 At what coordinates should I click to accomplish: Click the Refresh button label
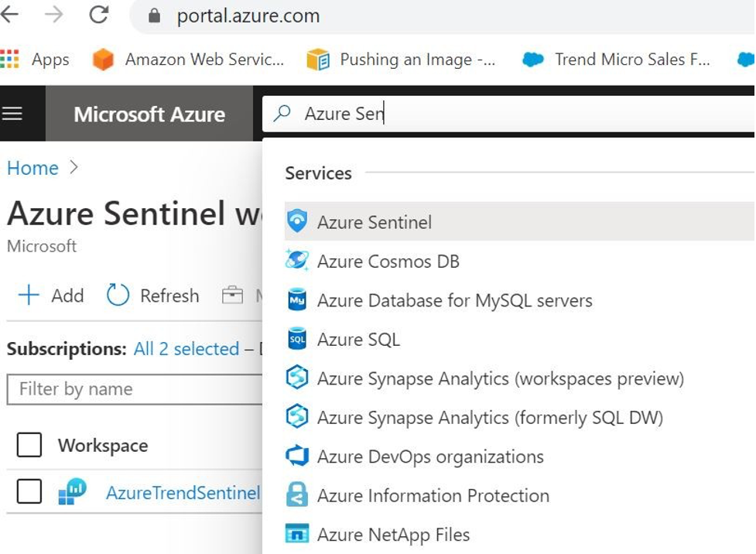[x=169, y=296]
